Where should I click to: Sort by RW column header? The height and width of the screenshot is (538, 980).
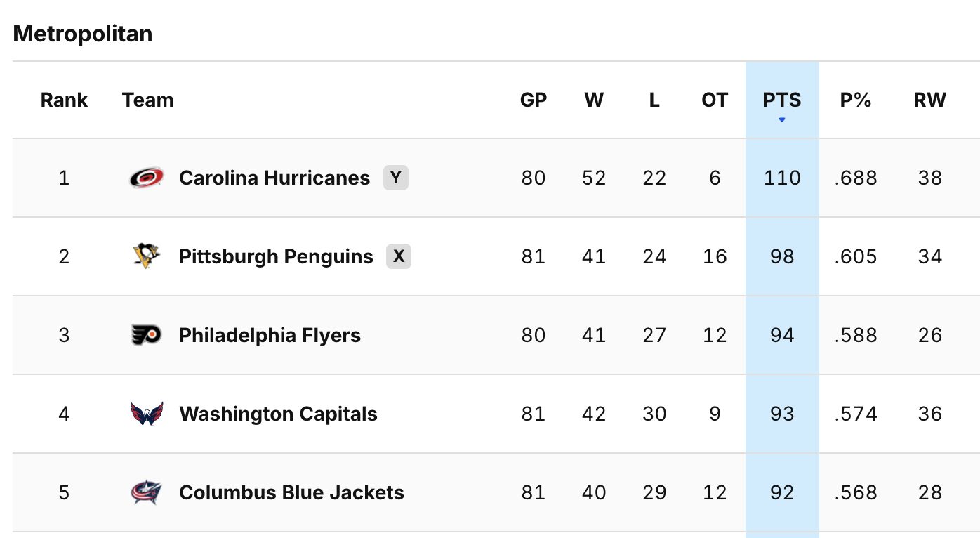tap(930, 100)
